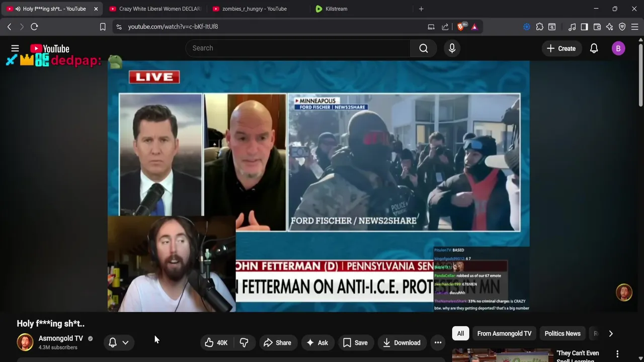This screenshot has height=362, width=644.
Task: Click the blue circular extension icon
Action: [x=527, y=27]
